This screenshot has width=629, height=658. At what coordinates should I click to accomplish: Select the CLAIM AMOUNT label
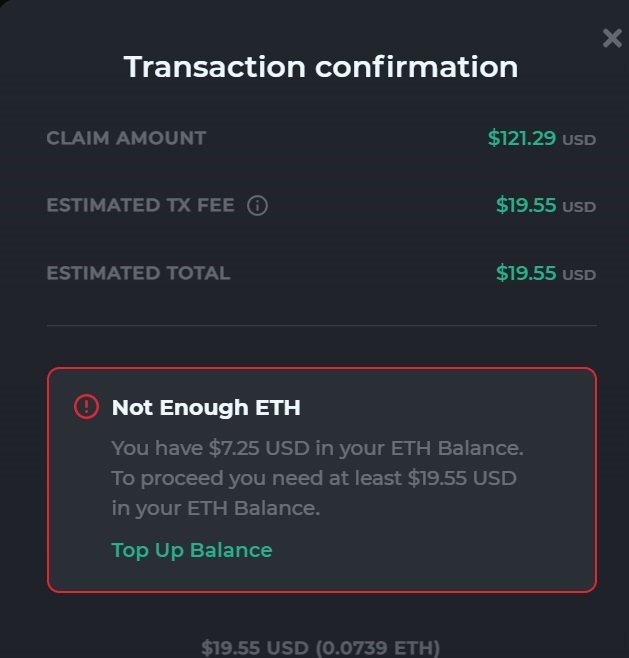pos(126,138)
